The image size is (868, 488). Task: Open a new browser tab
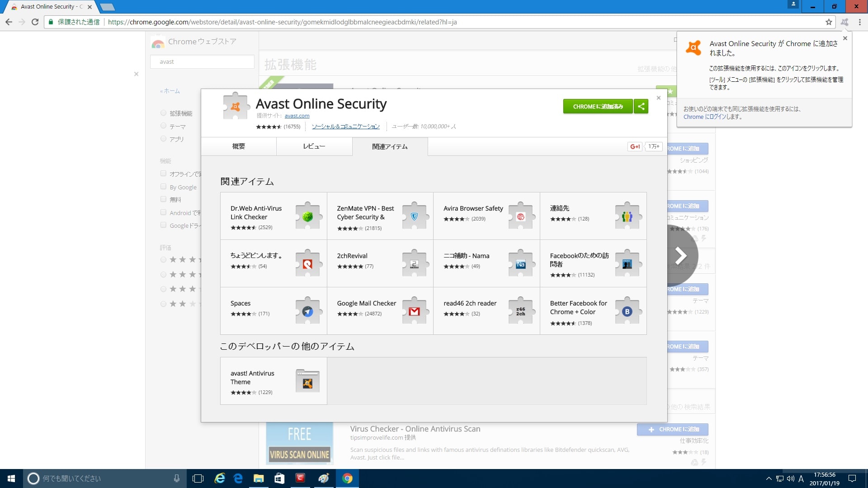[x=107, y=7]
